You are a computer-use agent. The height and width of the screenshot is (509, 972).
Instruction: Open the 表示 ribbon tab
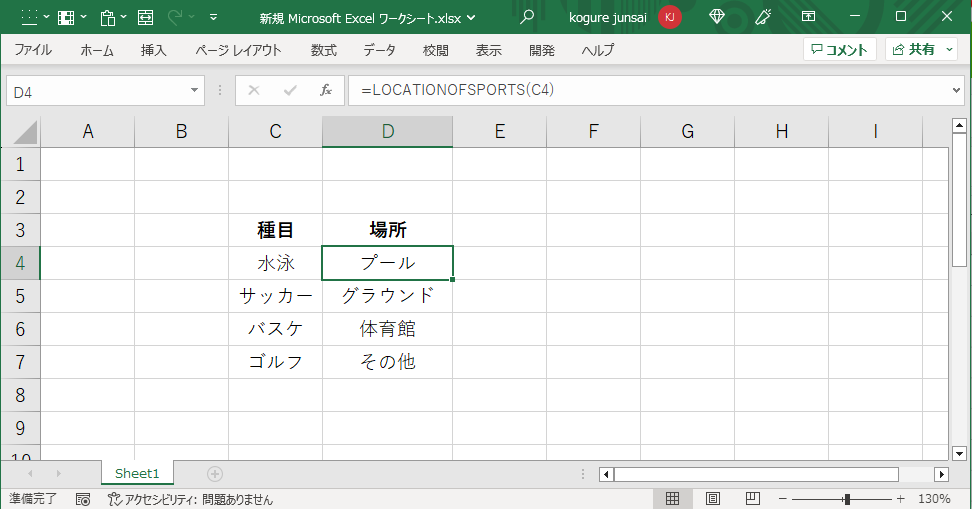(x=488, y=50)
